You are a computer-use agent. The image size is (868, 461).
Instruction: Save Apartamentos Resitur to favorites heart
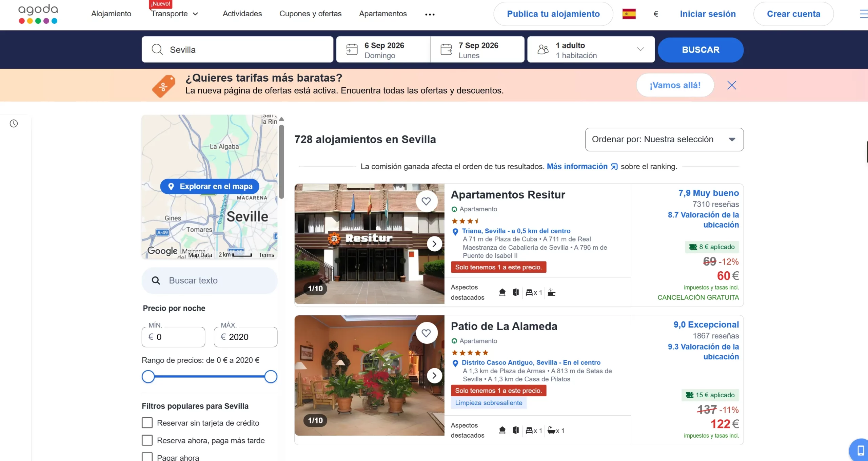coord(426,201)
